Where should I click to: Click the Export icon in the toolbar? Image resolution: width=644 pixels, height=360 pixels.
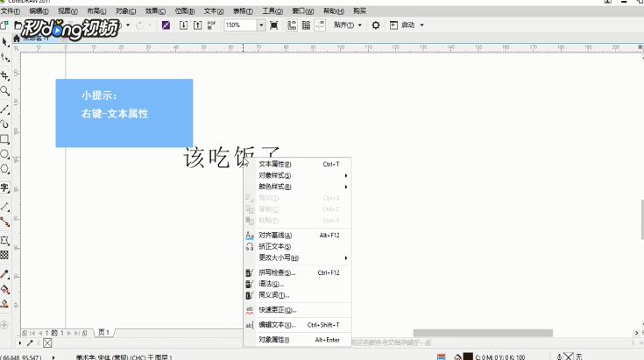(197, 25)
